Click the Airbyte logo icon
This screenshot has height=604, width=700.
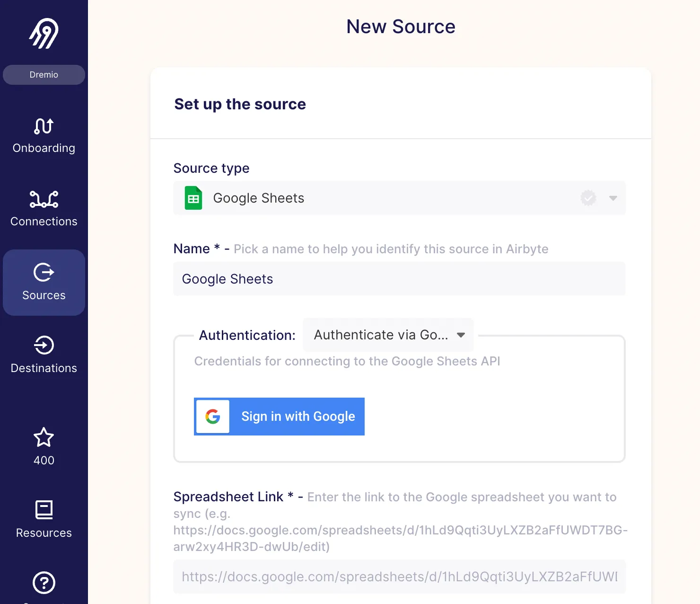click(x=44, y=33)
